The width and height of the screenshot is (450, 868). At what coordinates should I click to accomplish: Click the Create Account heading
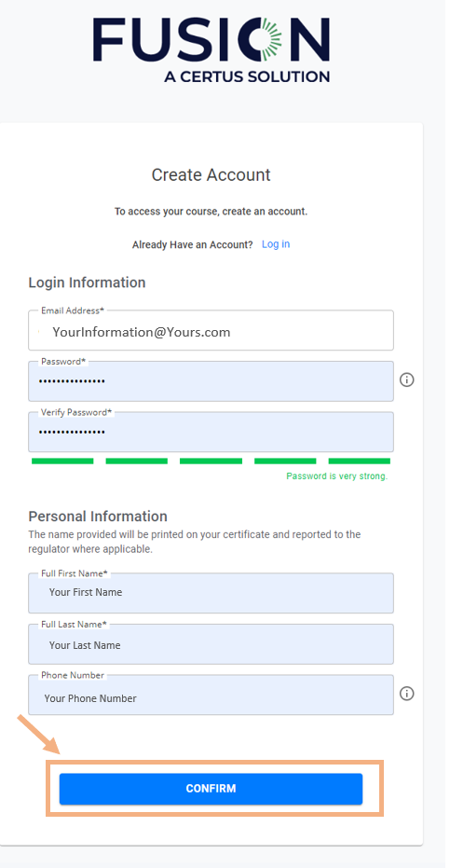click(x=211, y=175)
